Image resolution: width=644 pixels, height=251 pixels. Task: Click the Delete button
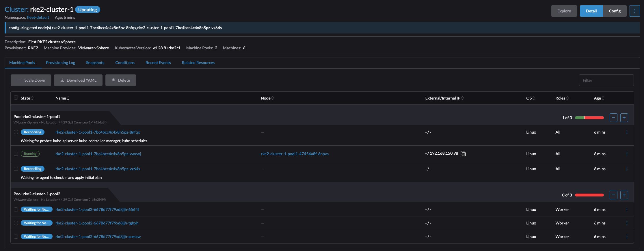click(x=121, y=80)
